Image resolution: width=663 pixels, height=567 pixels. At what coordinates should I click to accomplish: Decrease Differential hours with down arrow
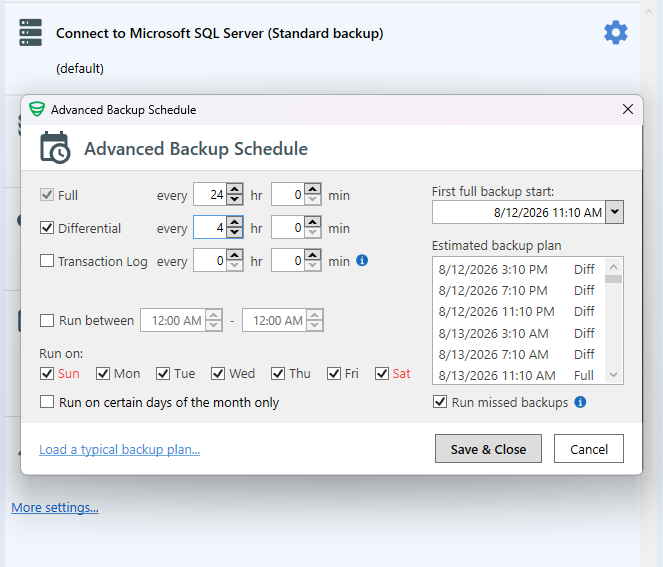pos(235,233)
